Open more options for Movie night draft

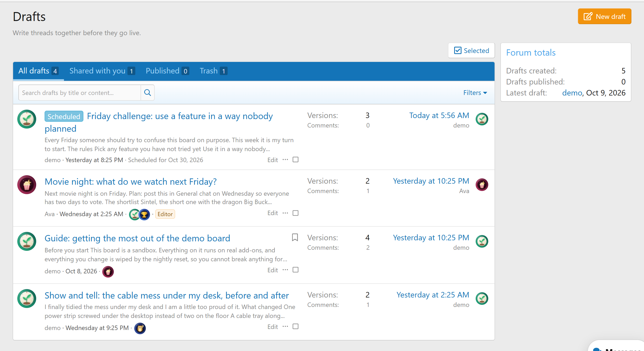[x=285, y=213]
